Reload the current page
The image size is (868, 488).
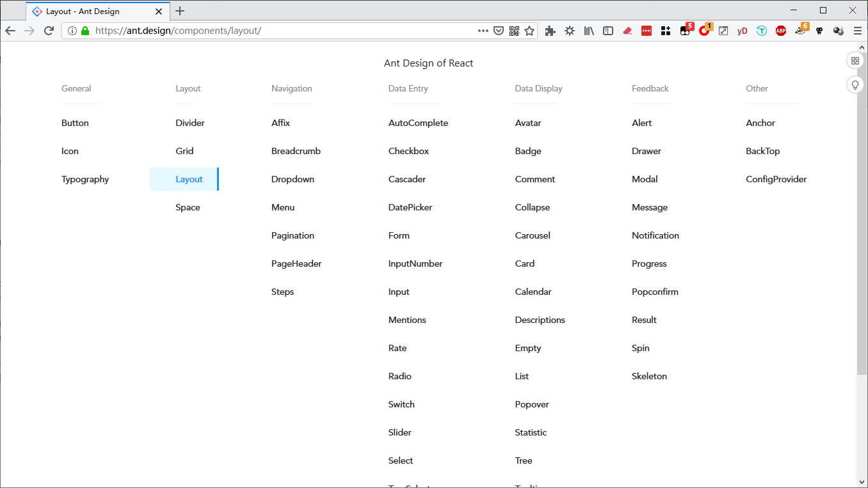49,31
